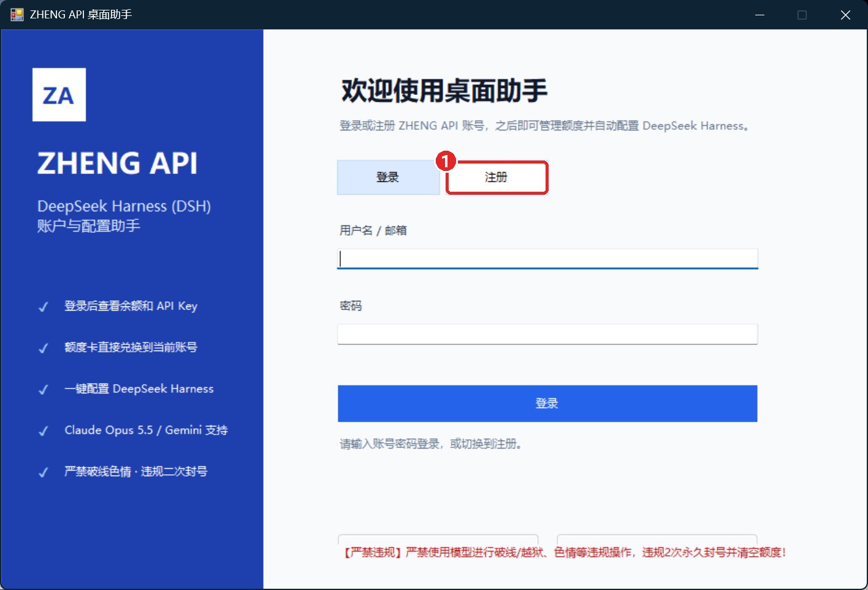
Task: Minimize the ZHENG API window
Action: point(759,15)
